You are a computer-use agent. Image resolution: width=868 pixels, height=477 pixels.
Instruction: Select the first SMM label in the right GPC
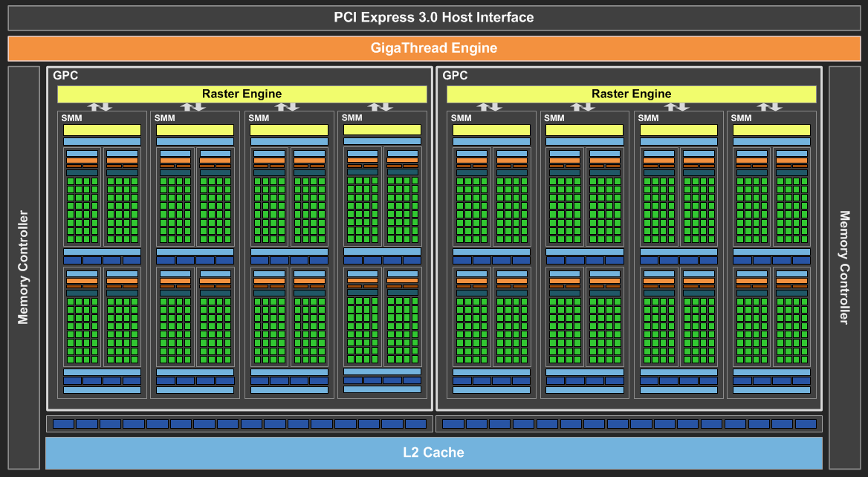click(461, 118)
